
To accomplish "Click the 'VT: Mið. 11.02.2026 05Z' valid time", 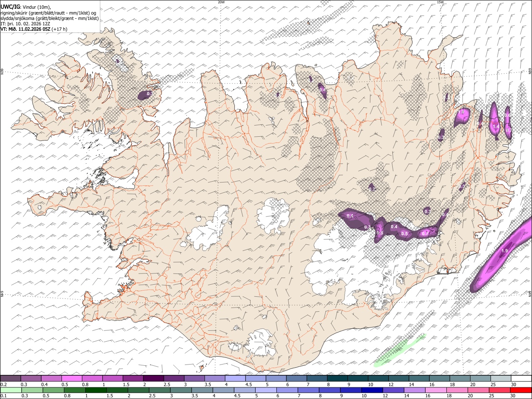I will tap(25, 29).
